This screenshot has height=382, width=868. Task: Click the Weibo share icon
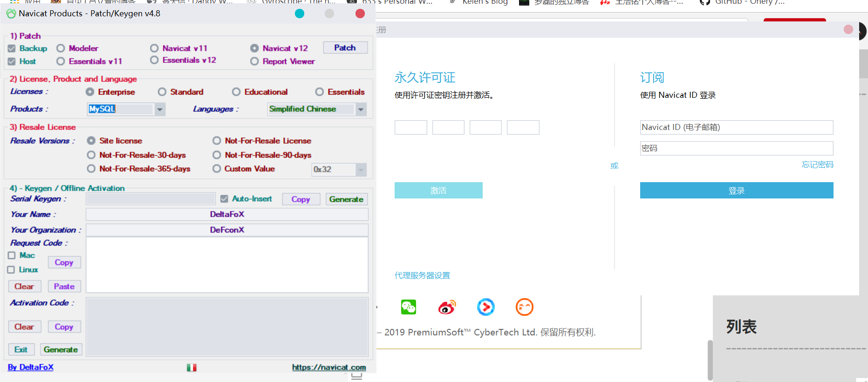(x=447, y=307)
